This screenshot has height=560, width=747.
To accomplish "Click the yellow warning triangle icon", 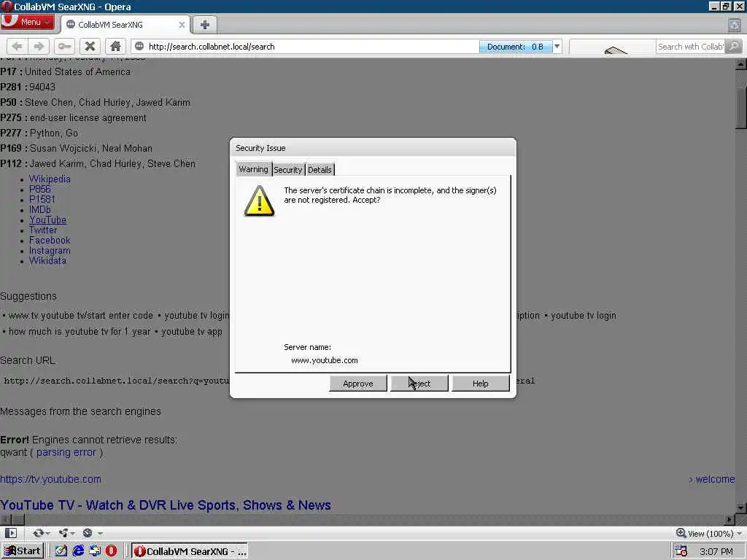I will tap(259, 201).
